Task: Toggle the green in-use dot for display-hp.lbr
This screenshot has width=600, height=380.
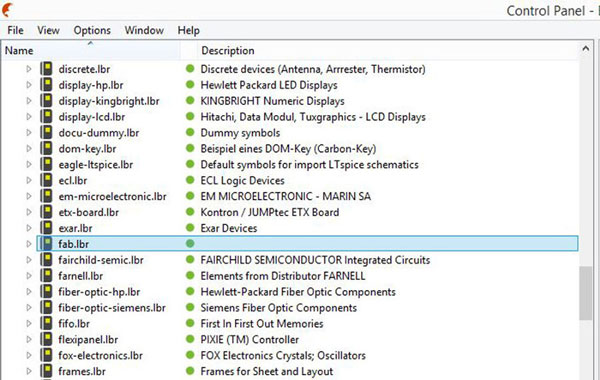Action: [x=190, y=85]
